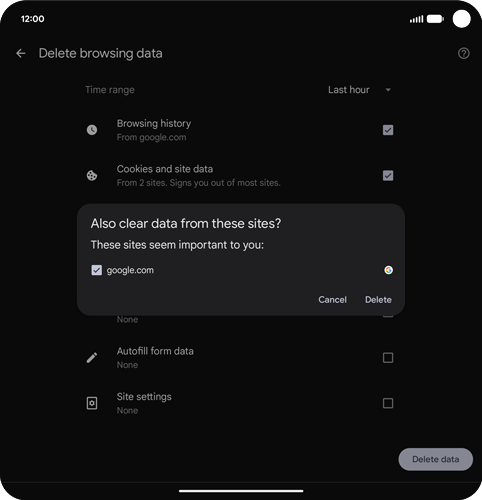Enable the Autofill form data checkbox
Screen dimensions: 482x500
[x=388, y=358]
